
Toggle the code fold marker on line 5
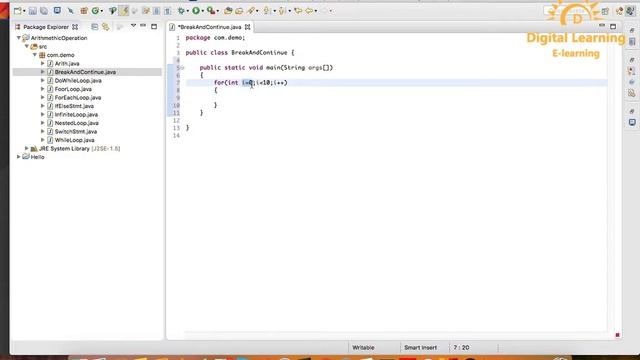tap(182, 68)
